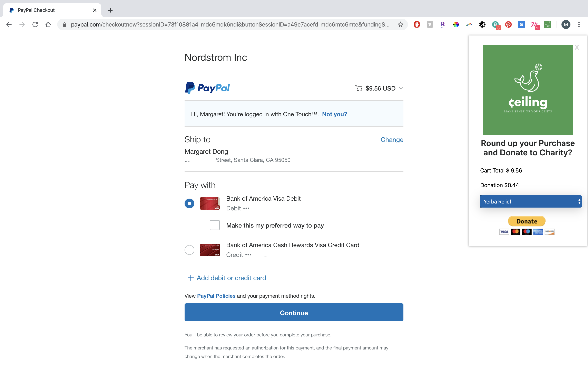Image resolution: width=588 pixels, height=367 pixels.
Task: Open the M profile avatar menu
Action: 566,24
